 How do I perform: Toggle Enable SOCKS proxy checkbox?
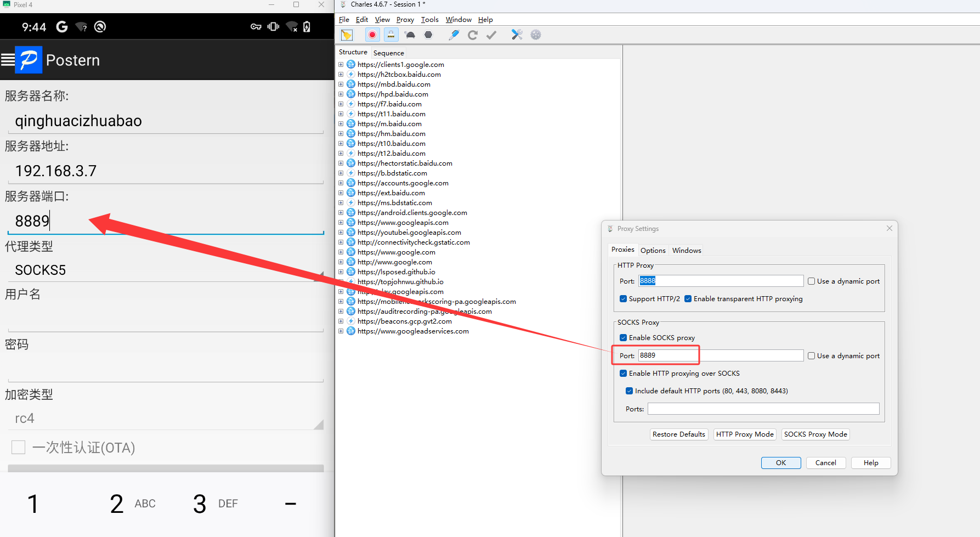[x=623, y=338]
